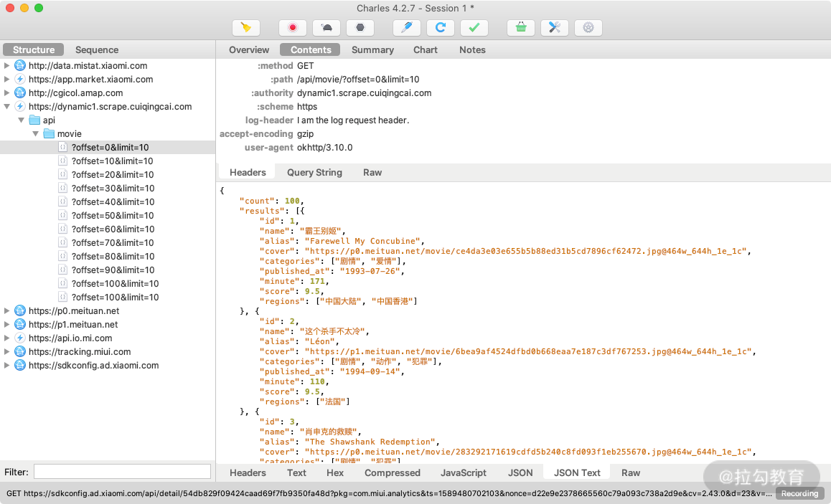This screenshot has height=504, width=831.
Task: Click the green checkmark validate icon
Action: click(x=474, y=28)
